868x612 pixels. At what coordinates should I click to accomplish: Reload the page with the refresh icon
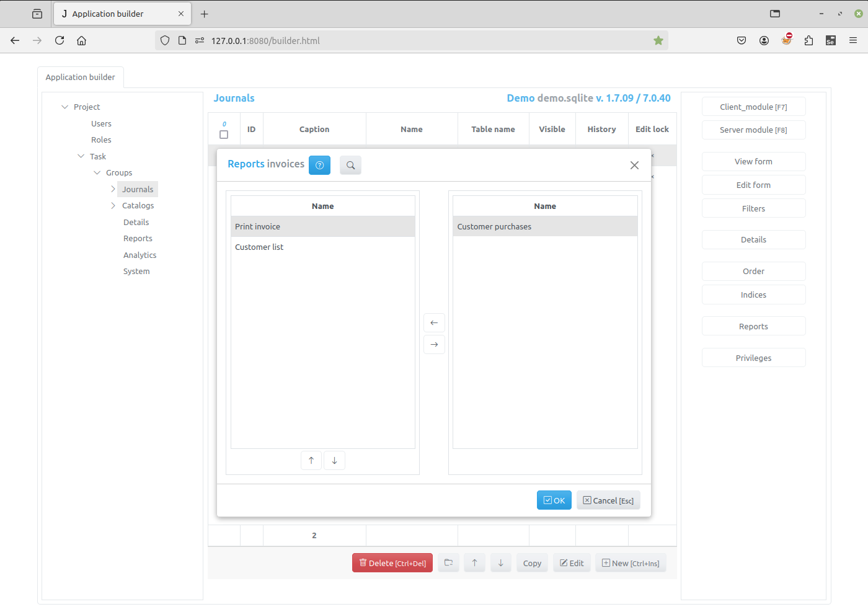60,40
